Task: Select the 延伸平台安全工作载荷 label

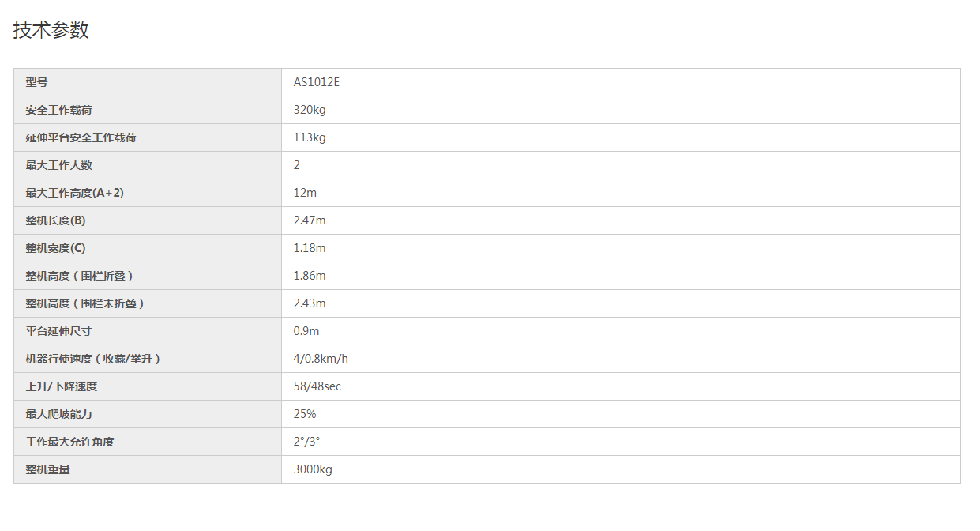Action: pos(81,137)
